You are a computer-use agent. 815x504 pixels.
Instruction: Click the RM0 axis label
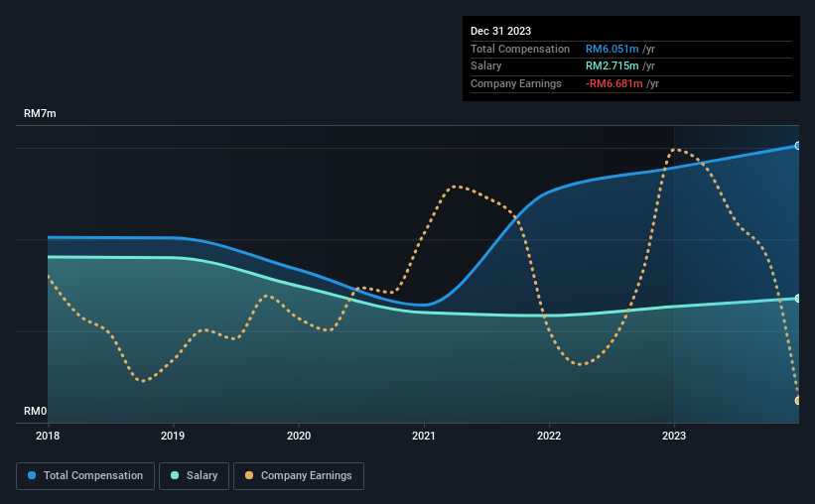click(x=36, y=411)
